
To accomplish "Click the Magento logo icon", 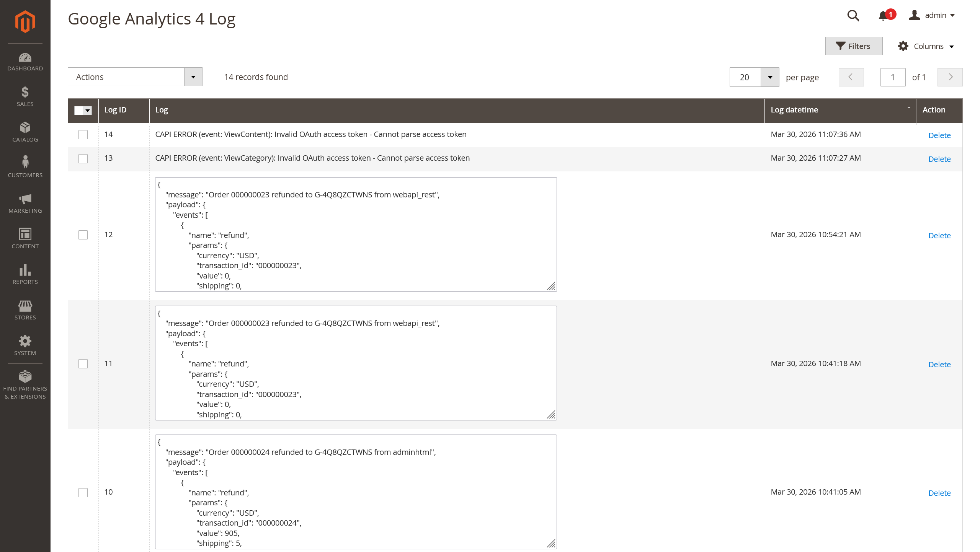I will [x=25, y=21].
